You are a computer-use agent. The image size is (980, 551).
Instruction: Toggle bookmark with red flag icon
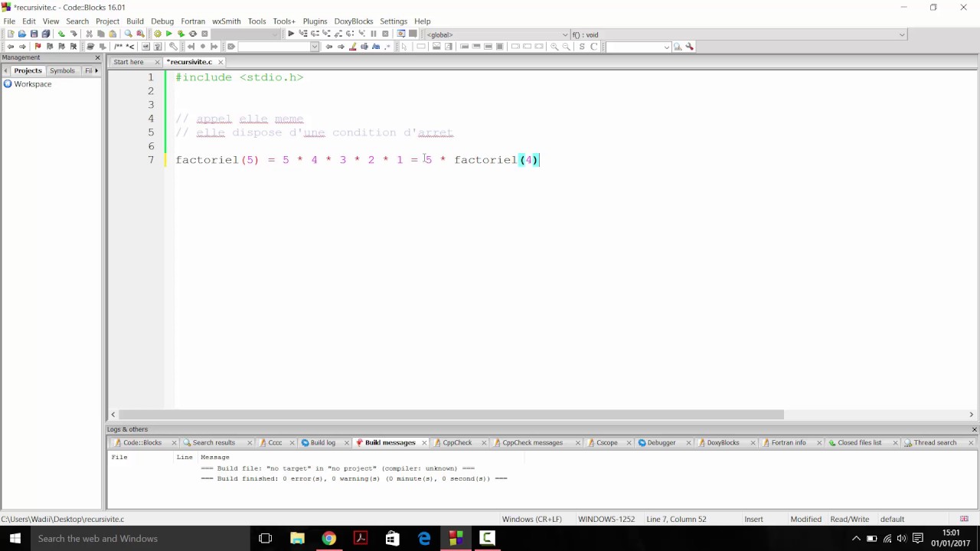[38, 46]
